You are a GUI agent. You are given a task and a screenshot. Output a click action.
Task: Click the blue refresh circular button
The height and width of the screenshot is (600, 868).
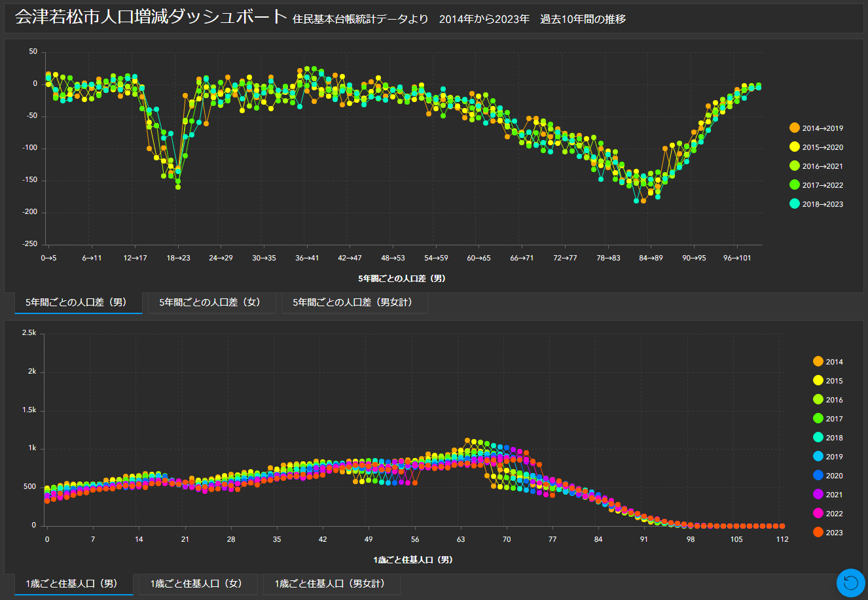(x=850, y=582)
